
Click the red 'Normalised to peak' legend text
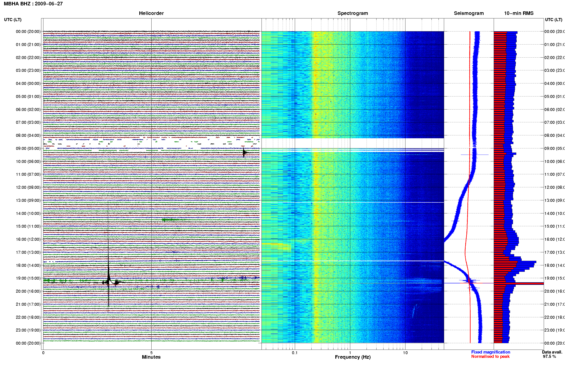click(490, 356)
